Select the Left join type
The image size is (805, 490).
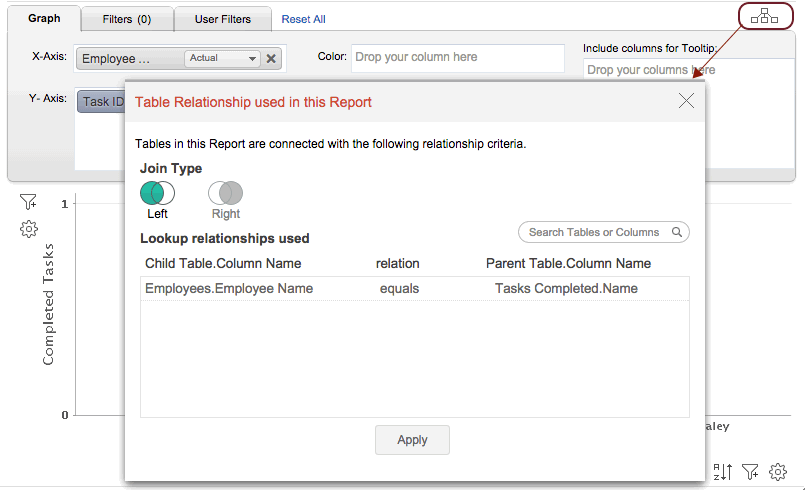(x=157, y=193)
